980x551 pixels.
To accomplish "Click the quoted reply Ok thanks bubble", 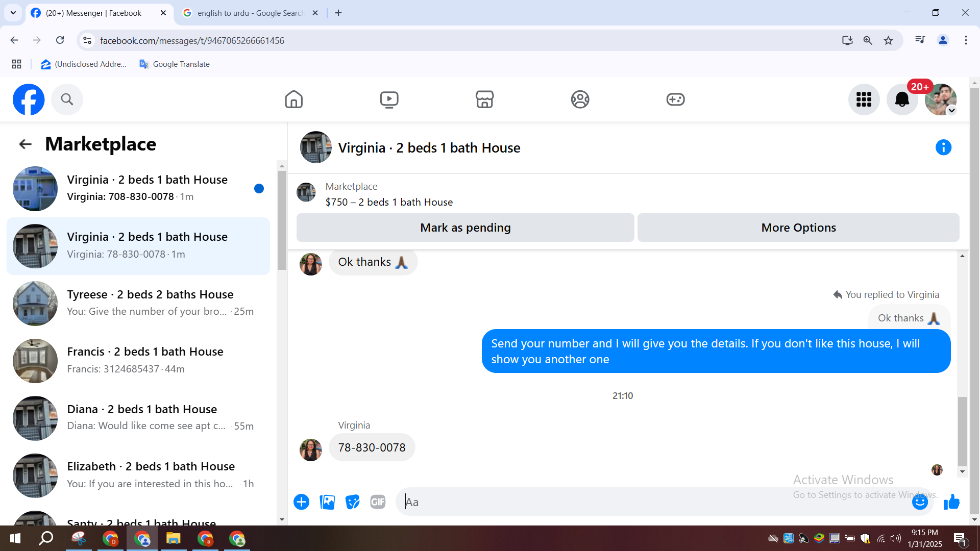I will point(909,318).
